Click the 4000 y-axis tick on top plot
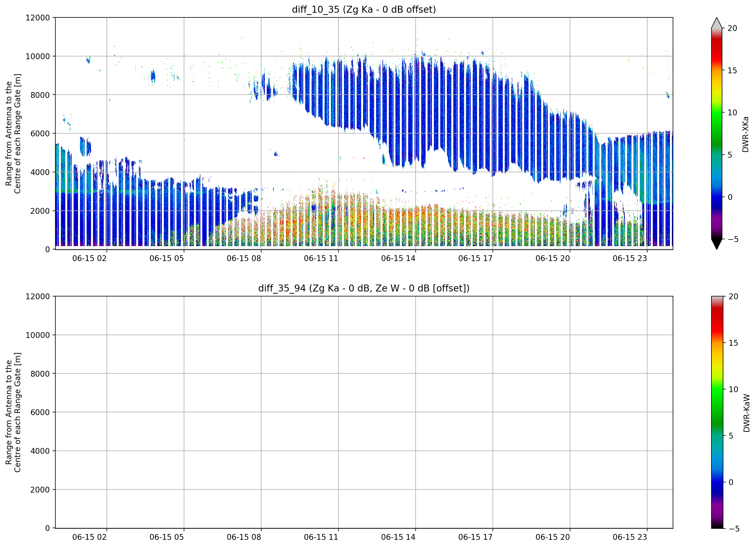The image size is (756, 547). click(40, 172)
